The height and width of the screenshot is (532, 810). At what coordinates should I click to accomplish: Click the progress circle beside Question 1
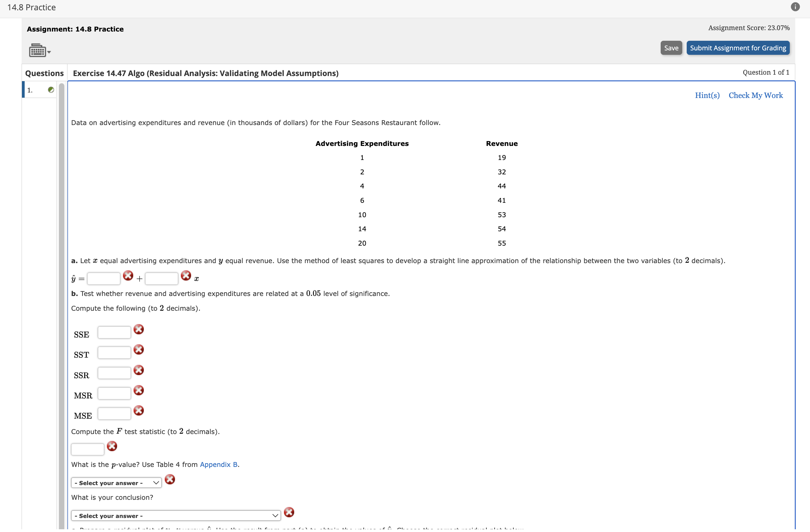51,90
